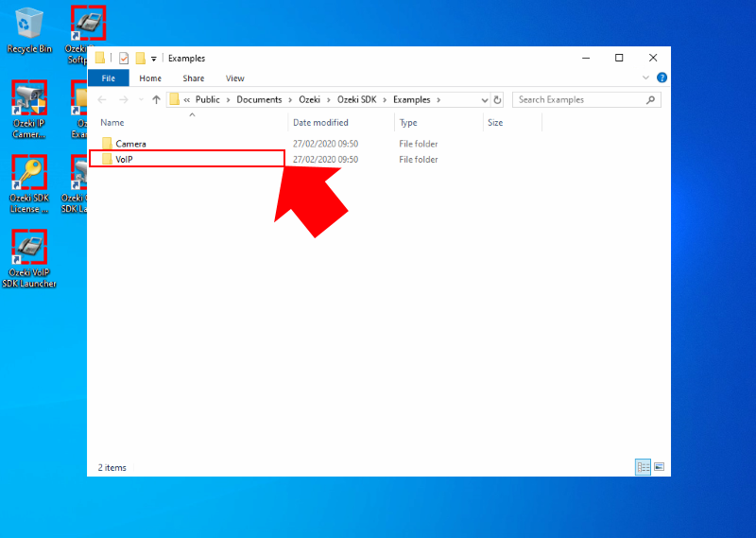The width and height of the screenshot is (756, 538).
Task: Launch Ozeki VoIP SDK Launcher shortcut
Action: point(29,258)
